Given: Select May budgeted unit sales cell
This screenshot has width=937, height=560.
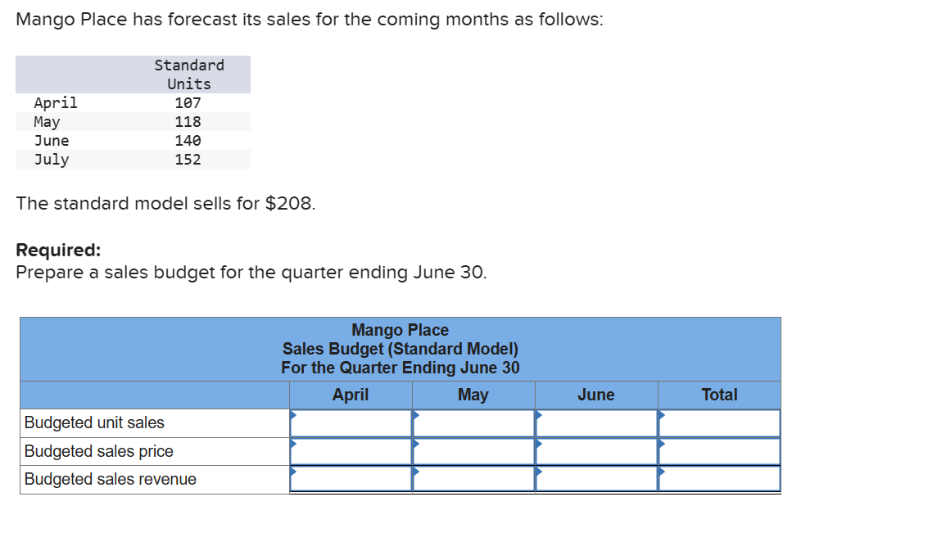Looking at the screenshot, I should pos(473,423).
